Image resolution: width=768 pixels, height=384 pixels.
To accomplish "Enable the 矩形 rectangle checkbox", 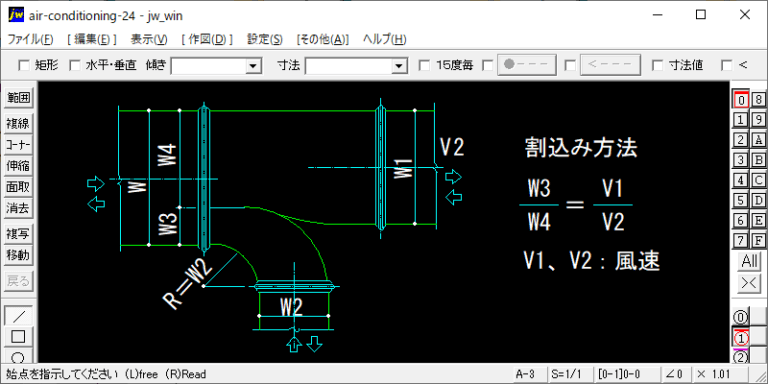I will [23, 65].
